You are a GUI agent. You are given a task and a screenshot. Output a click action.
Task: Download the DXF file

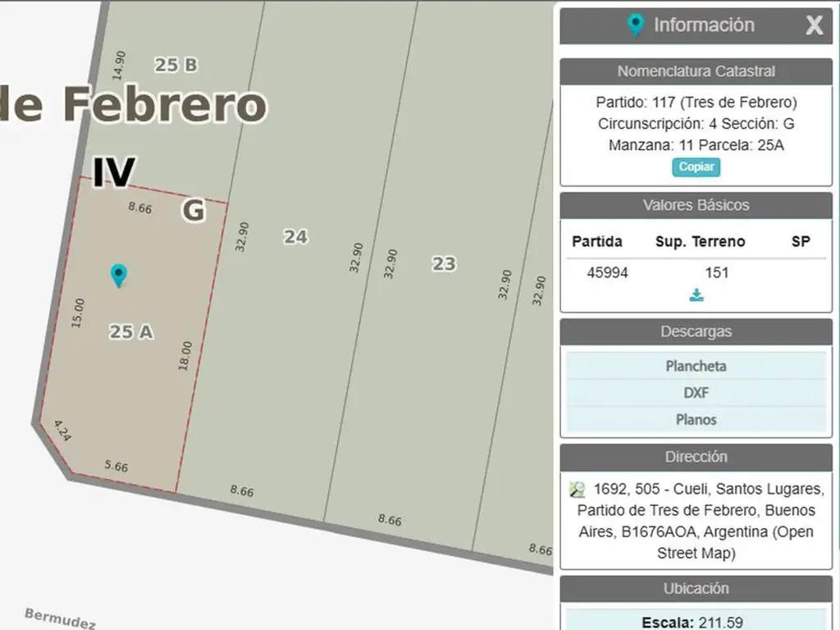(x=696, y=393)
